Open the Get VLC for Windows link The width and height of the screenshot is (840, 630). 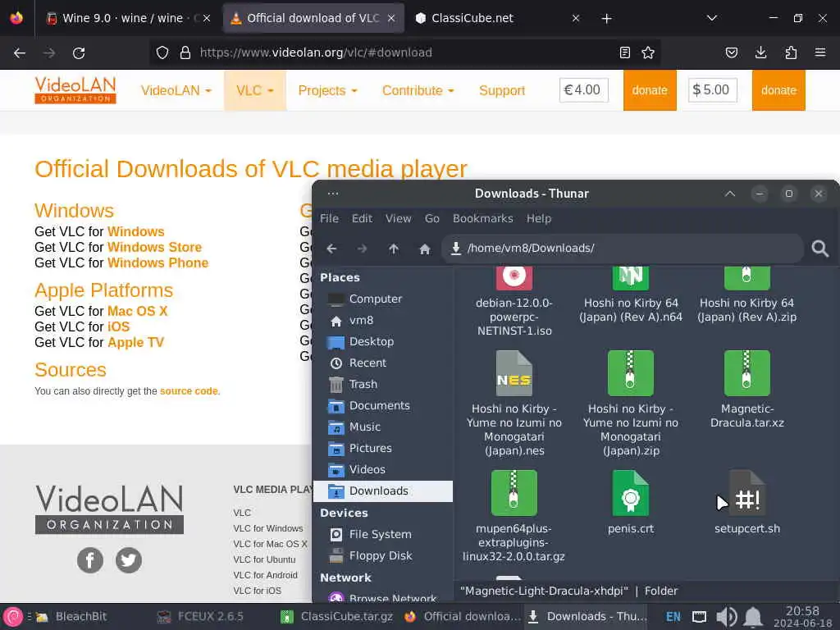[x=136, y=231]
